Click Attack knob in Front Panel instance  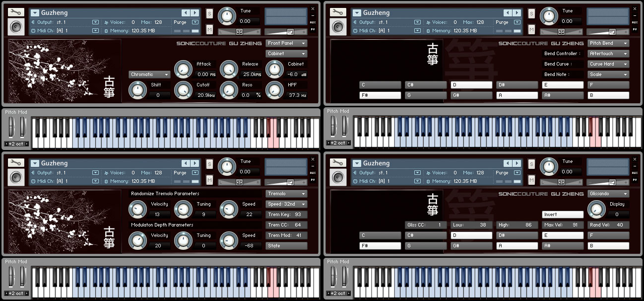(184, 70)
